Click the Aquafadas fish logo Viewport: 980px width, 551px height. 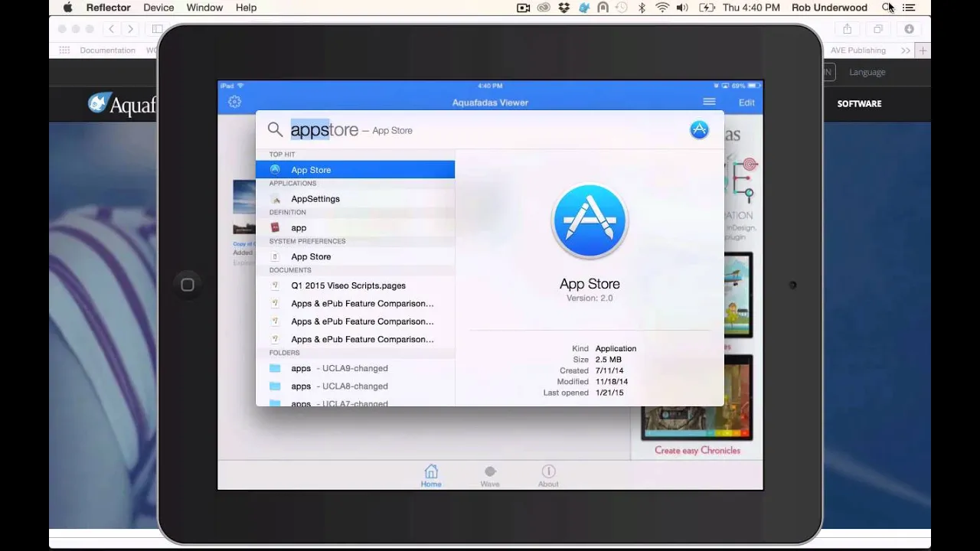pos(98,103)
